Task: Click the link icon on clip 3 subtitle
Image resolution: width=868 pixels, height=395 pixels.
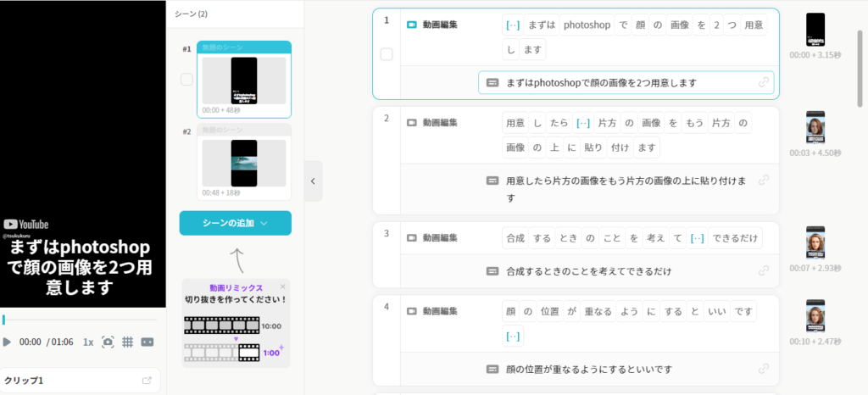Action: point(764,270)
